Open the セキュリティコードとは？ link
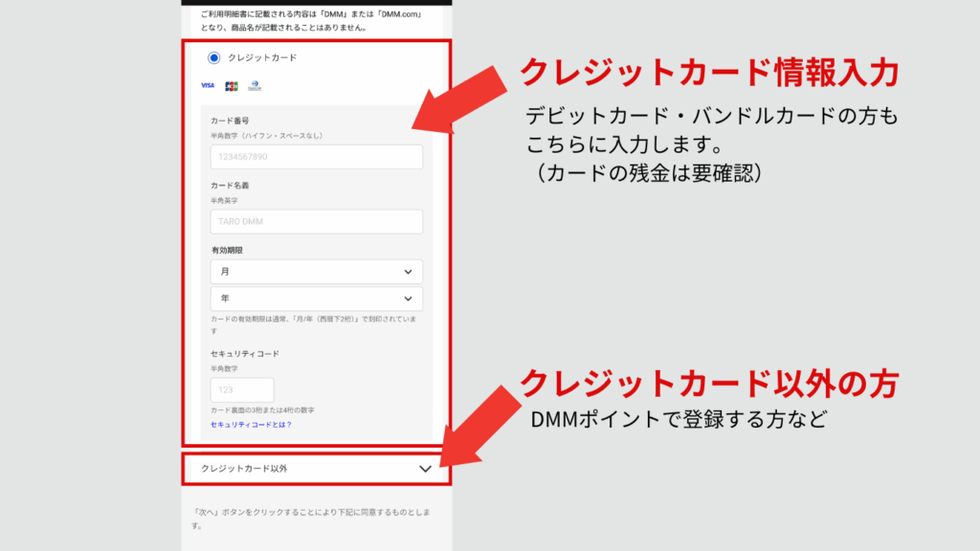 tap(252, 425)
